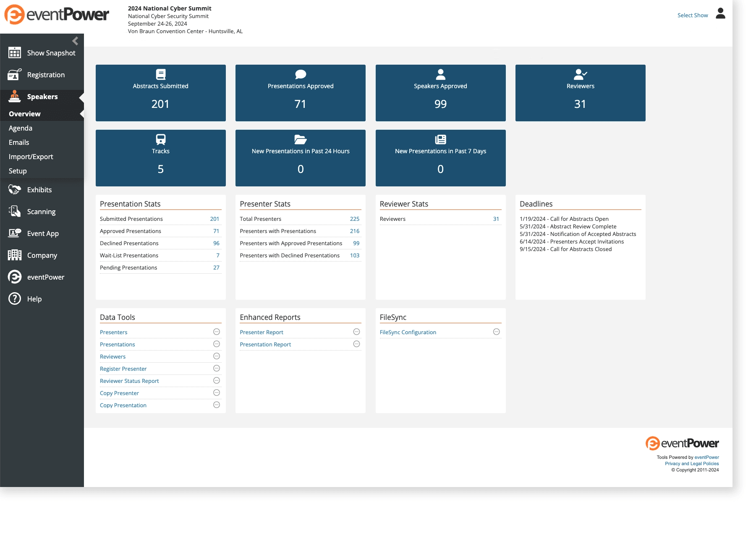The image size is (756, 542).
Task: Click the Exhibits handshake icon
Action: pos(15,190)
